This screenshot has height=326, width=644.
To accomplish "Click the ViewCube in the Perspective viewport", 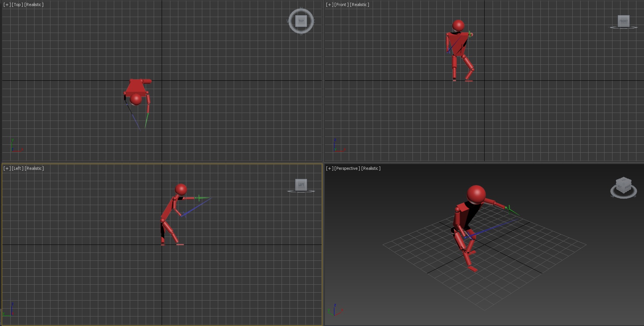I will 623,185.
